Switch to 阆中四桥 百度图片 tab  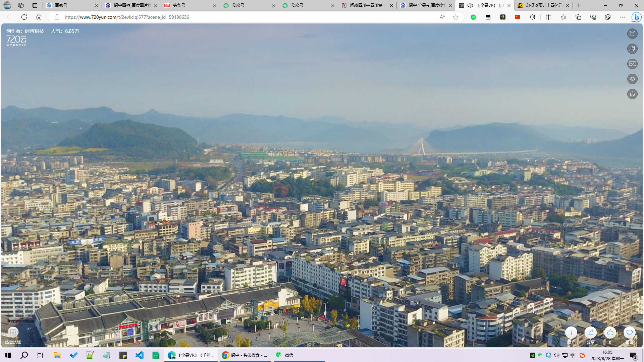(131, 5)
